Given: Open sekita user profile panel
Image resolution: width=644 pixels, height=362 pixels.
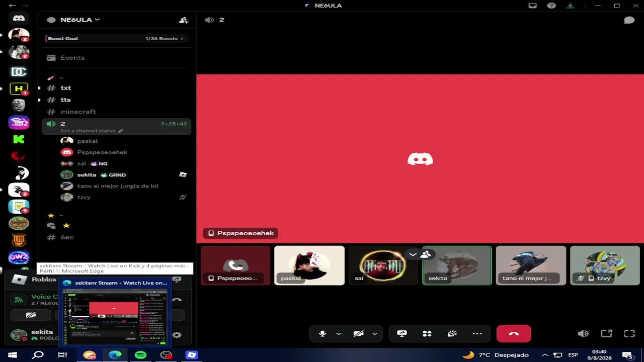Looking at the screenshot, I should tap(33, 335).
